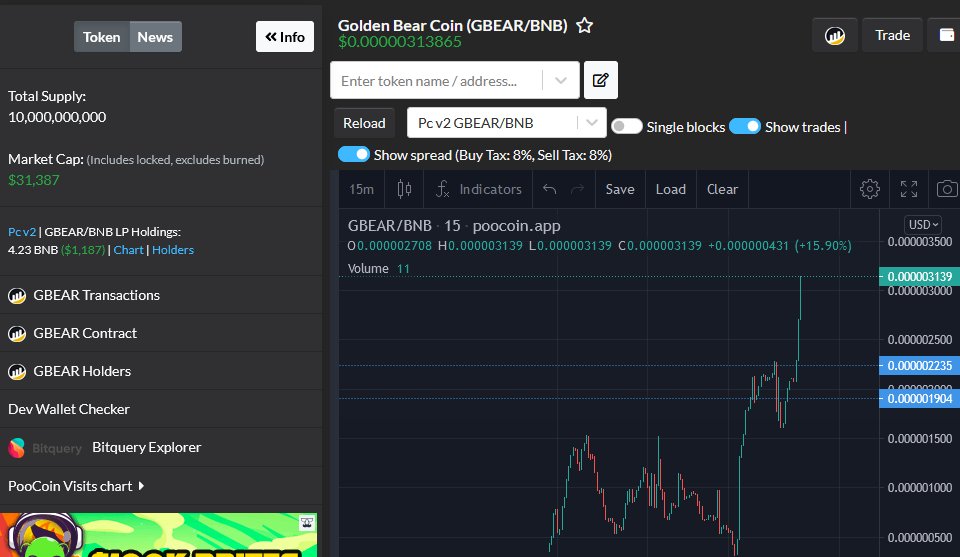Collapse the panel with the Info button
960x557 pixels.
(x=285, y=37)
